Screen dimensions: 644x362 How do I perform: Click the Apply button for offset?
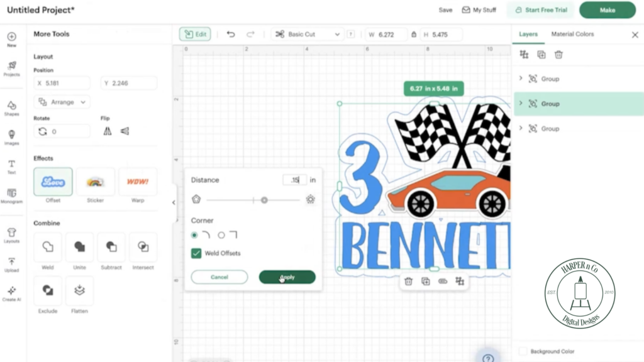[x=287, y=277]
